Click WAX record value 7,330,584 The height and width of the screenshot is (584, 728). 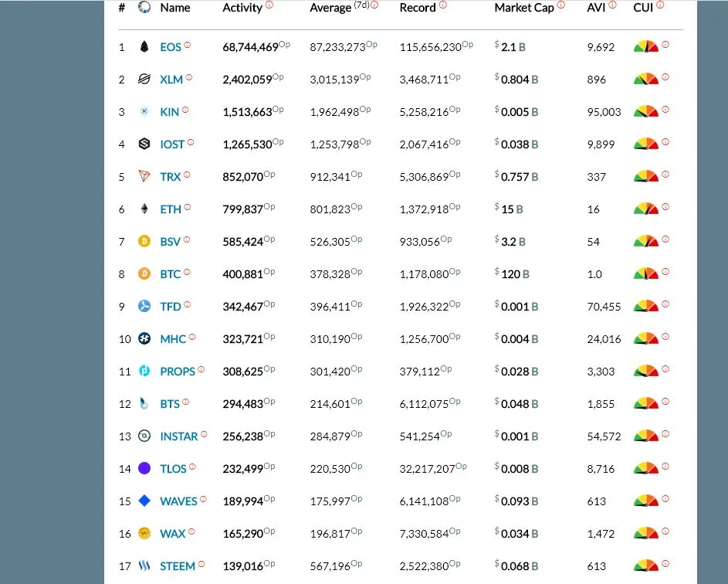(x=424, y=533)
